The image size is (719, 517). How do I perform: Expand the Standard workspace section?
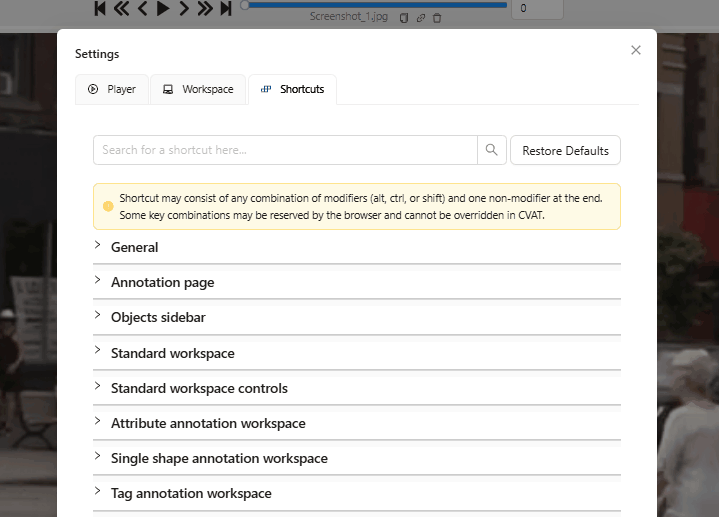(357, 353)
